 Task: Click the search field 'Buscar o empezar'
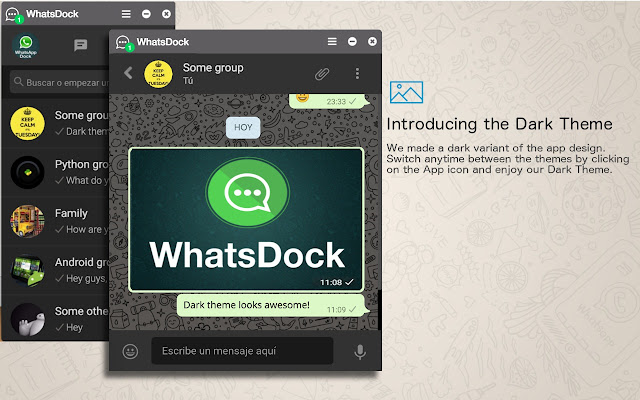tap(60, 82)
